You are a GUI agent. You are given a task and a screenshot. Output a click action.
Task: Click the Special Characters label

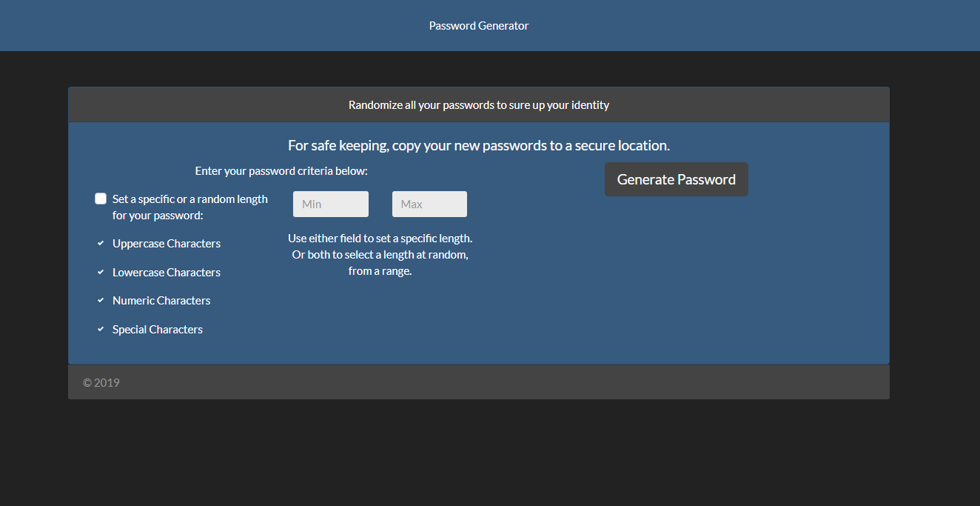click(x=158, y=329)
